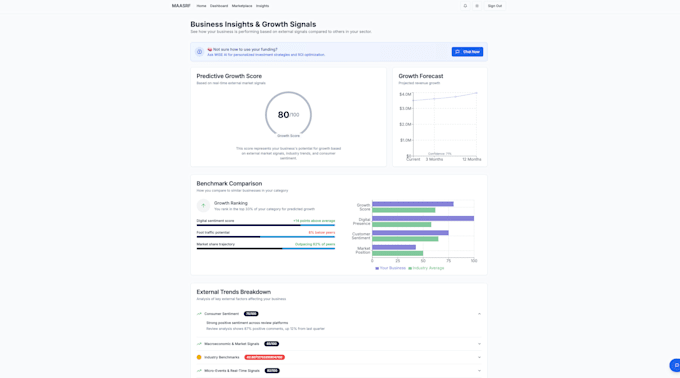Click the 'Strong positive sentiment across review platforms' text
This screenshot has height=378, width=680.
[x=247, y=323]
